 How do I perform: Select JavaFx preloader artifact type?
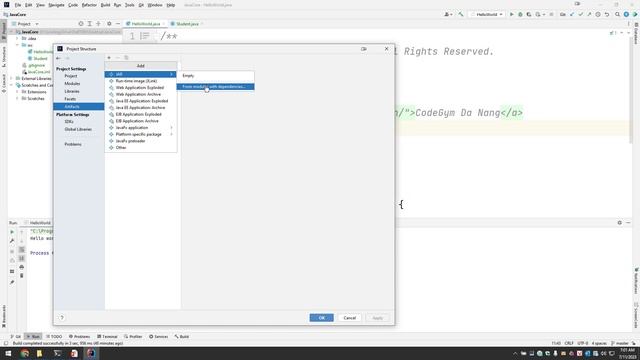(x=140, y=141)
